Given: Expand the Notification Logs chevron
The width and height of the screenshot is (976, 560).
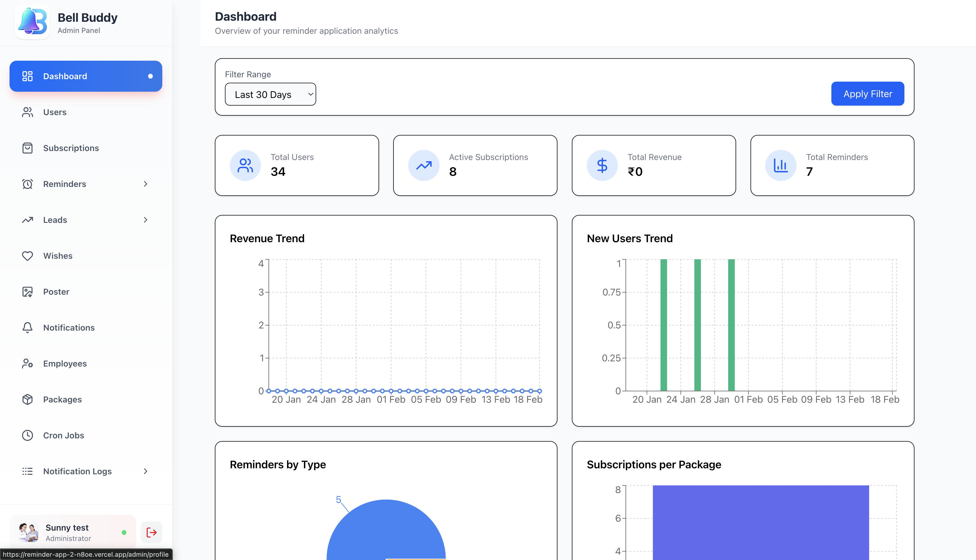Looking at the screenshot, I should coord(145,471).
